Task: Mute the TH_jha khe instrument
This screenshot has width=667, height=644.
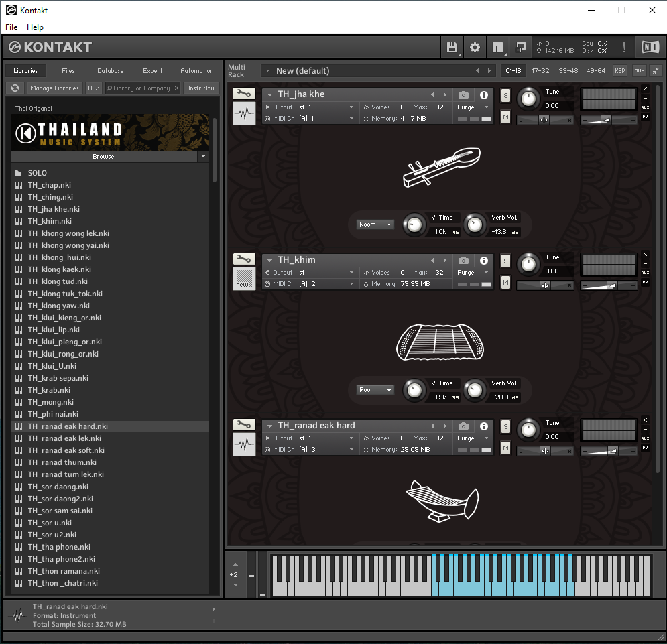Action: pyautogui.click(x=505, y=117)
